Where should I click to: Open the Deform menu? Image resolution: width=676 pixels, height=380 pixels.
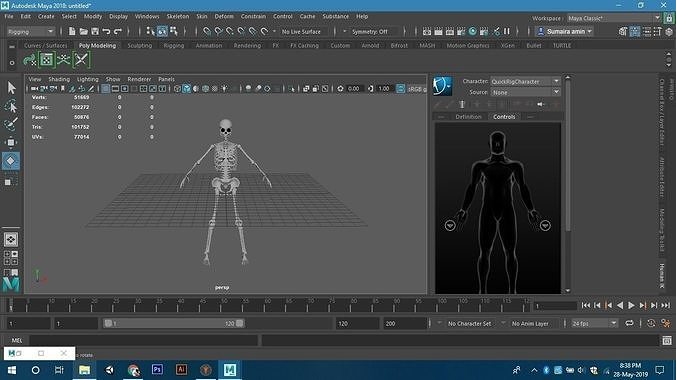pos(224,16)
